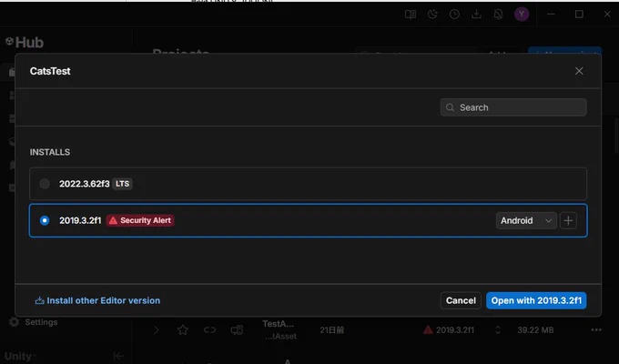This screenshot has width=619, height=364.
Task: Click the device icon in the TestA... project row
Action: 237,330
